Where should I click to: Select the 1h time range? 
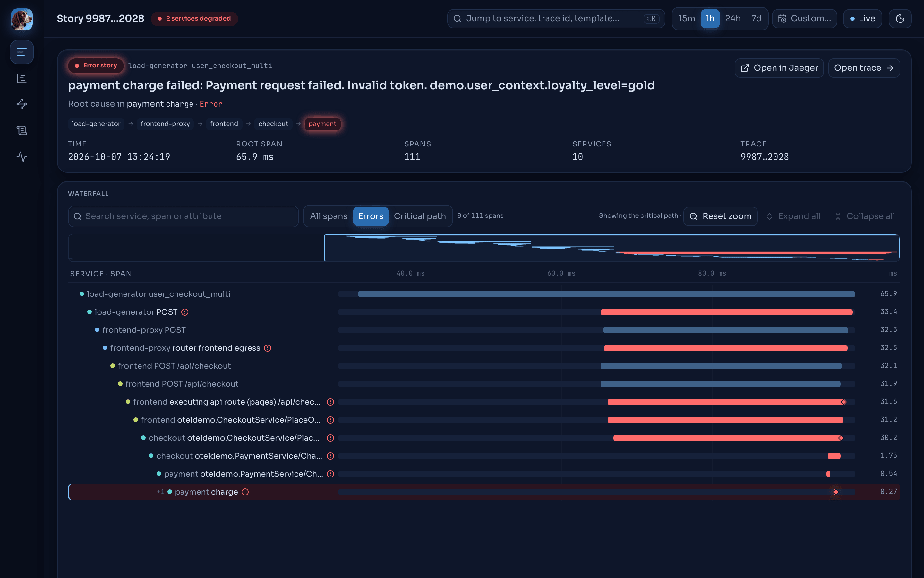tap(710, 18)
